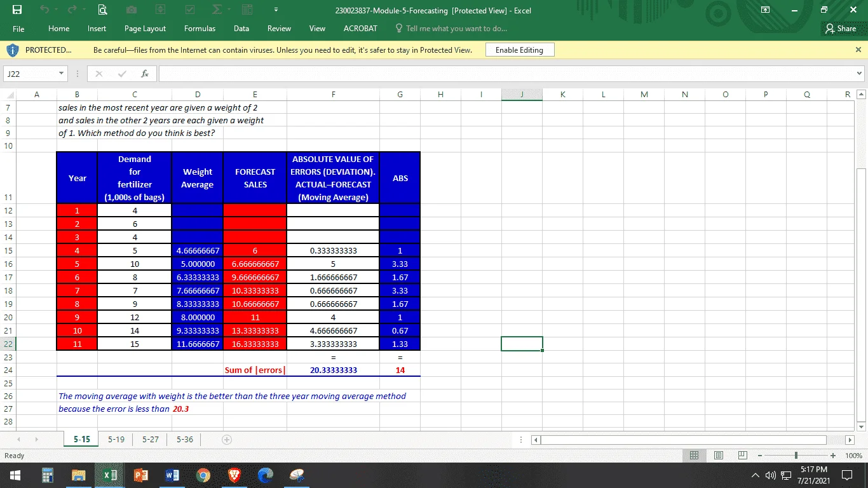Switch to Page Break Preview in status bar
Screen dimensions: 868x488
[x=742, y=456]
